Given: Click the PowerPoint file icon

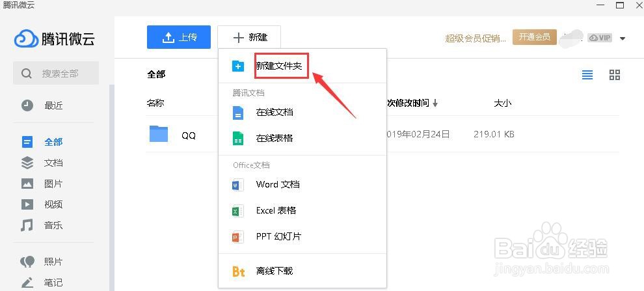Looking at the screenshot, I should (x=238, y=237).
